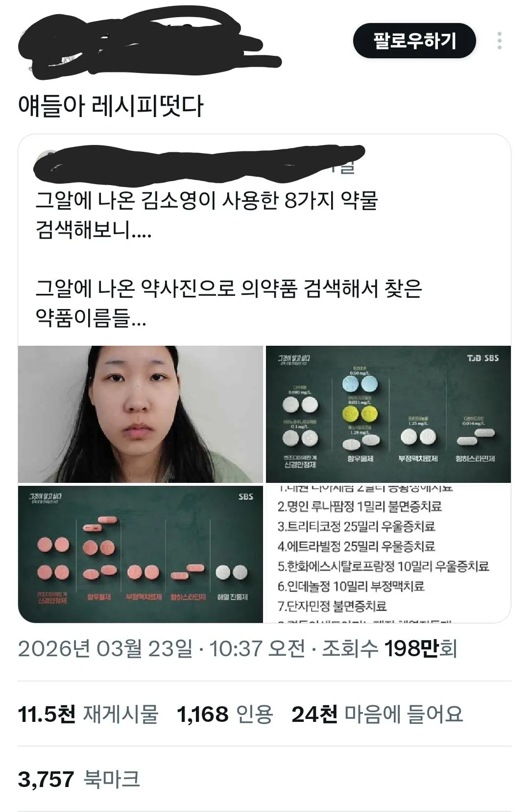Open the three-dot more options menu
This screenshot has height=812, width=529.
point(499,41)
